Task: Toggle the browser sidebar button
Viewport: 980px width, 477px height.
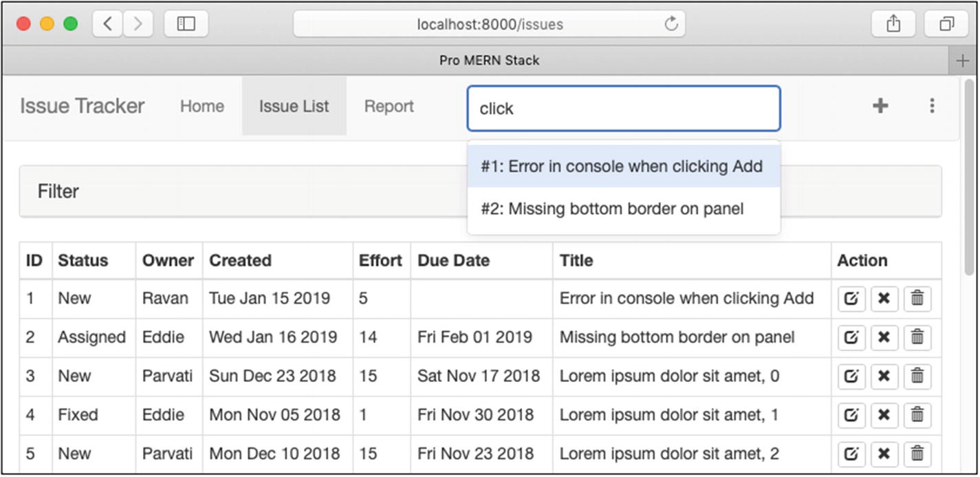Action: tap(186, 24)
